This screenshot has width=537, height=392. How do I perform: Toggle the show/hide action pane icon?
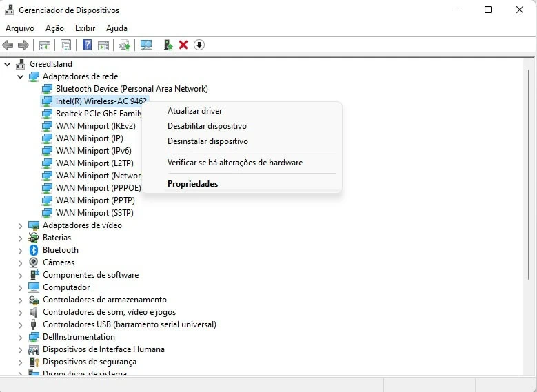(103, 45)
